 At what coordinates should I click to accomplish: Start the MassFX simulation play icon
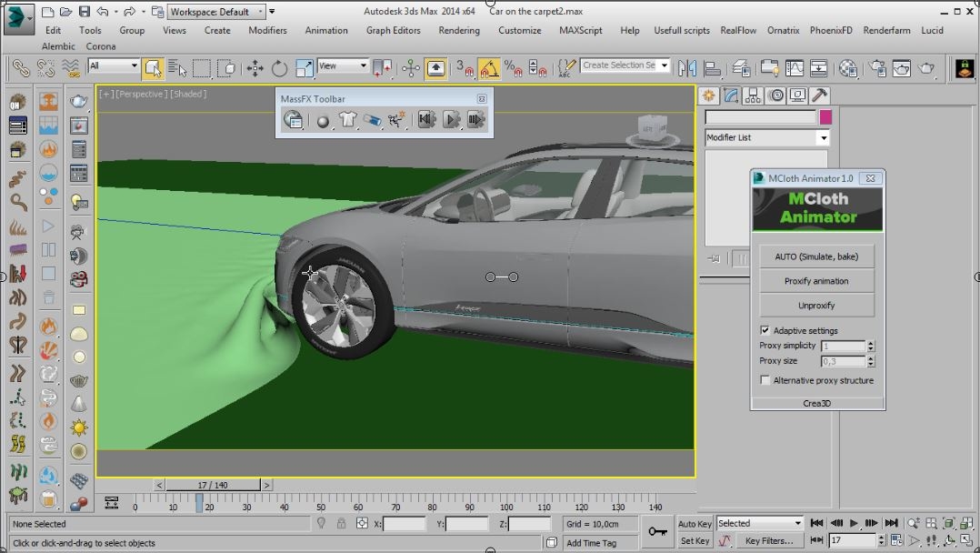pos(452,120)
